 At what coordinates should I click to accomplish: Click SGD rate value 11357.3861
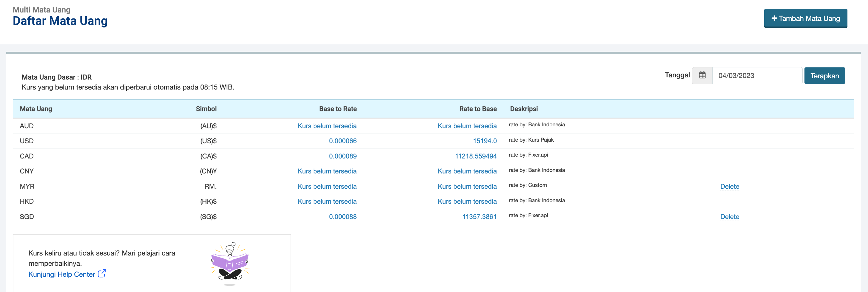tap(479, 217)
